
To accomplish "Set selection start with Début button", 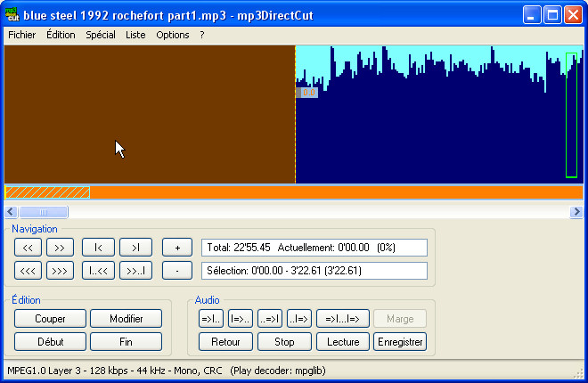I will click(x=50, y=341).
